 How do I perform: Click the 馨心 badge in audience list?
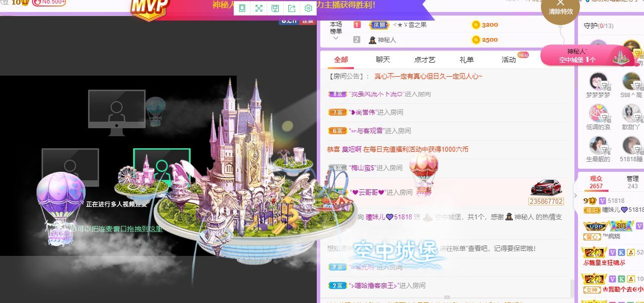[592, 236]
